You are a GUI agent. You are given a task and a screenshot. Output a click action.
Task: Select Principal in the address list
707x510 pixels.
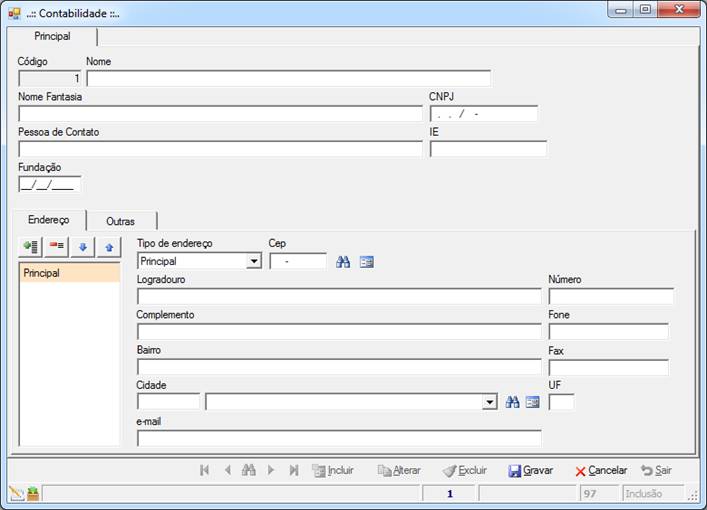click(70, 273)
